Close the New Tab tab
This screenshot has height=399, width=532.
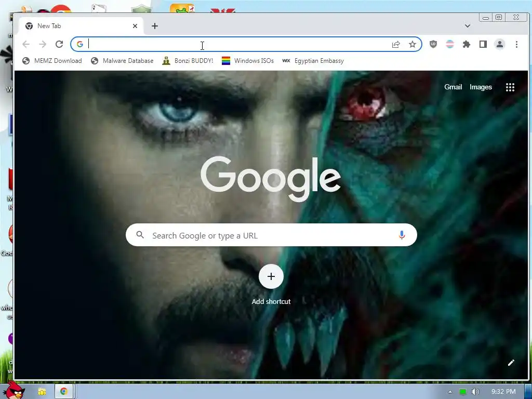coord(135,26)
